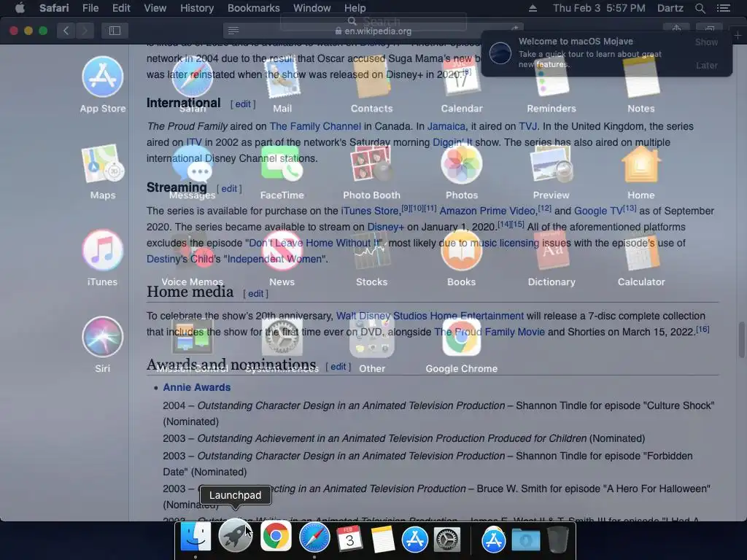Launch the Stocks app icon
Screen dimensions: 747x560
coord(371,251)
